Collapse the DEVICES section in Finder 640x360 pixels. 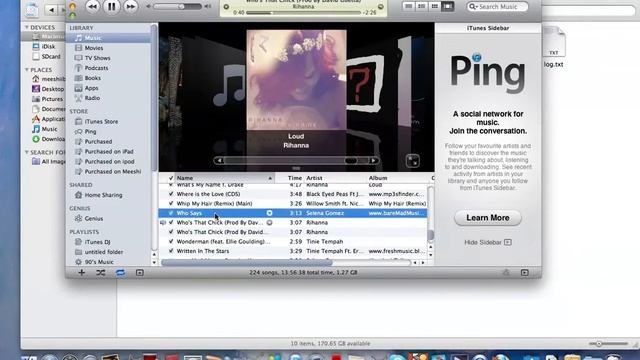pyautogui.click(x=27, y=27)
